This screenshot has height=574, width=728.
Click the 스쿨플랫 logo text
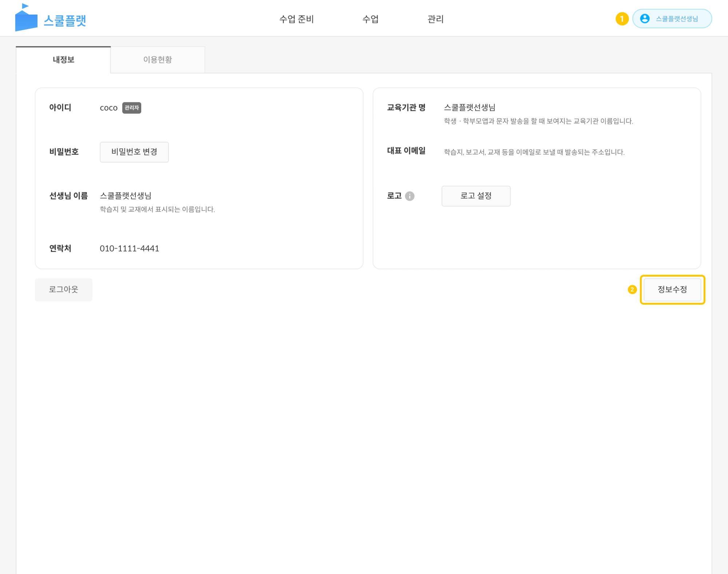65,20
